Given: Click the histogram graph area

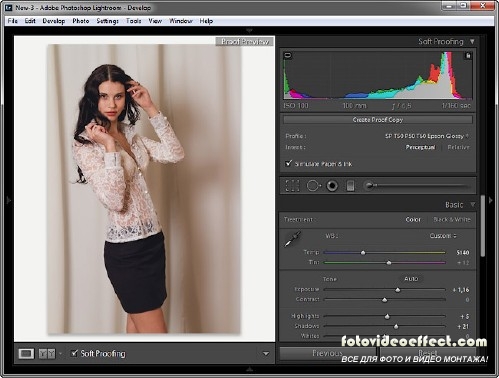Looking at the screenshot, I should click(378, 75).
